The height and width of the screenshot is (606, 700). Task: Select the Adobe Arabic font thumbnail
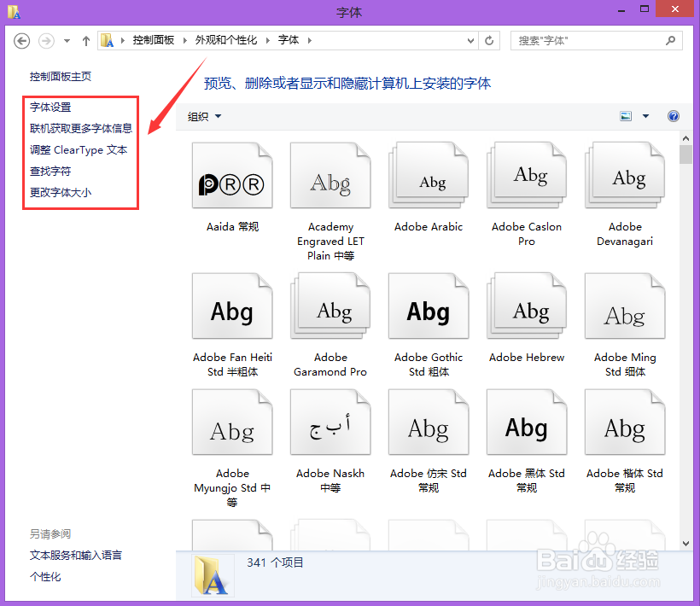(429, 175)
